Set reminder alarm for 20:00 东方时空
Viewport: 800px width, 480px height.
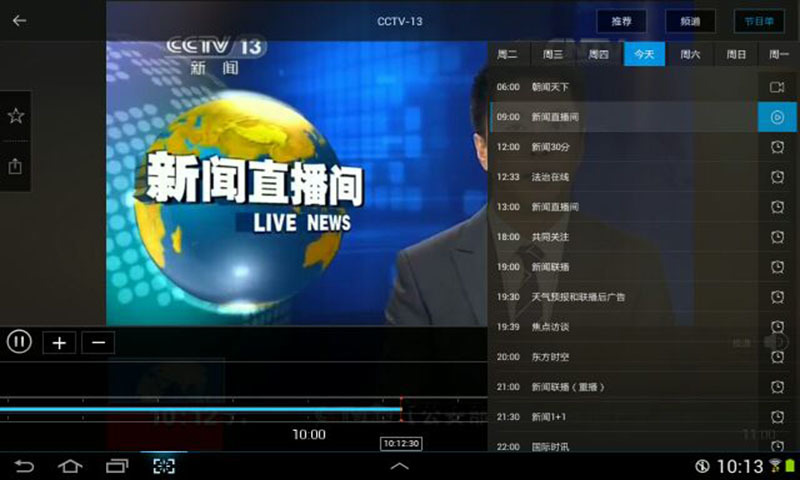tap(776, 357)
